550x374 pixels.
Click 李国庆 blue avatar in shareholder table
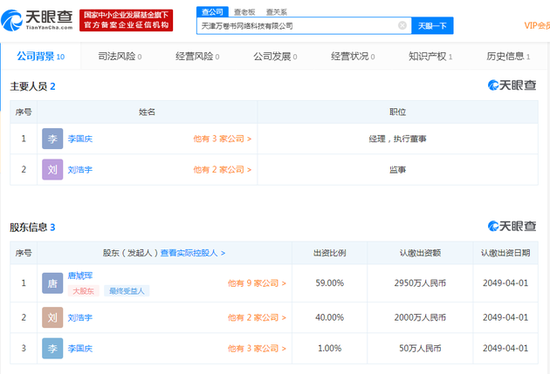point(52,348)
